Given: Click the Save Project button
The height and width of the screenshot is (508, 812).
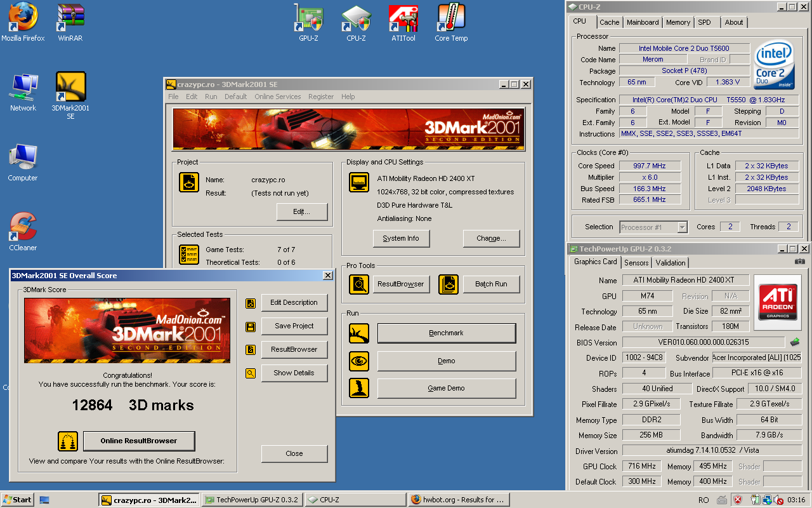Looking at the screenshot, I should (294, 326).
